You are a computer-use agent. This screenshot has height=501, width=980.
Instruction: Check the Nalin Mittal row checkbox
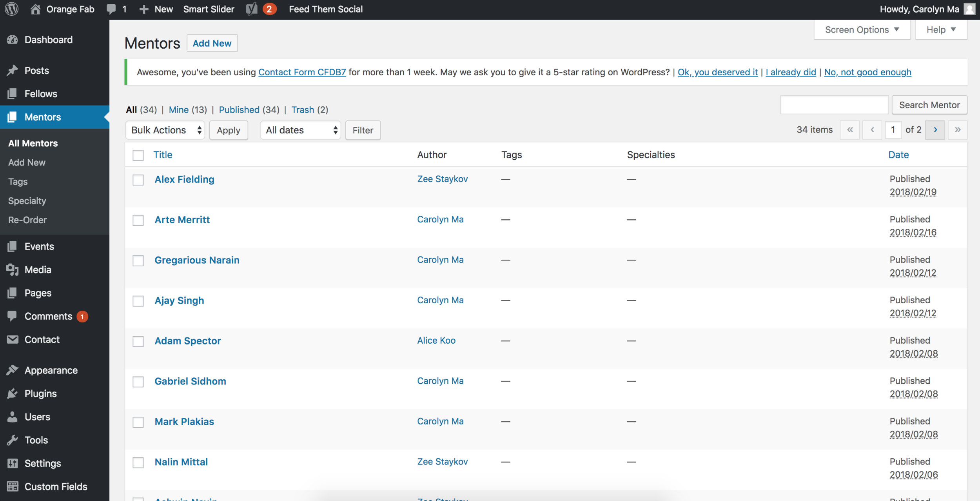[138, 463]
